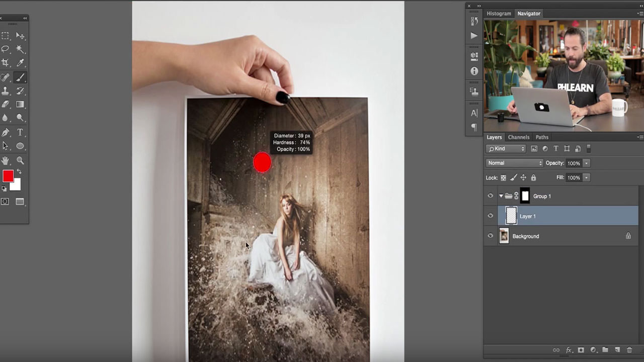Open the red foreground color swatch
This screenshot has width=644, height=362.
click(x=8, y=176)
